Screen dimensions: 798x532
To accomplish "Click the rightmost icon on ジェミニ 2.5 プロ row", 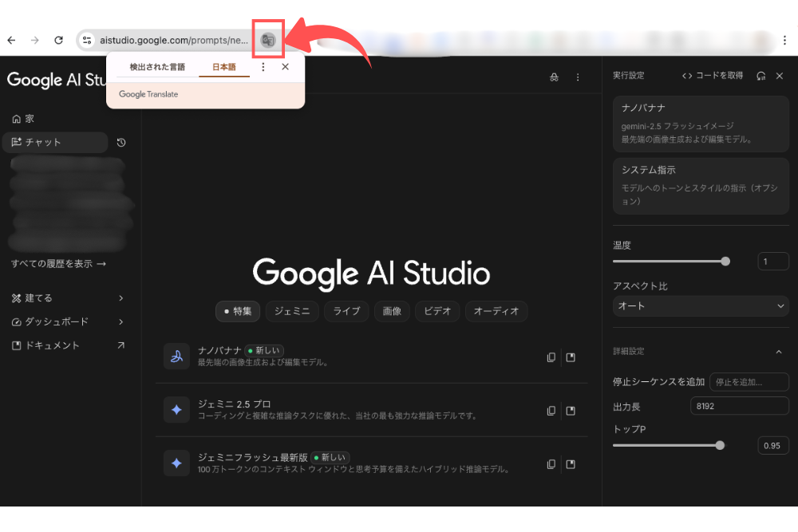I will coord(571,411).
